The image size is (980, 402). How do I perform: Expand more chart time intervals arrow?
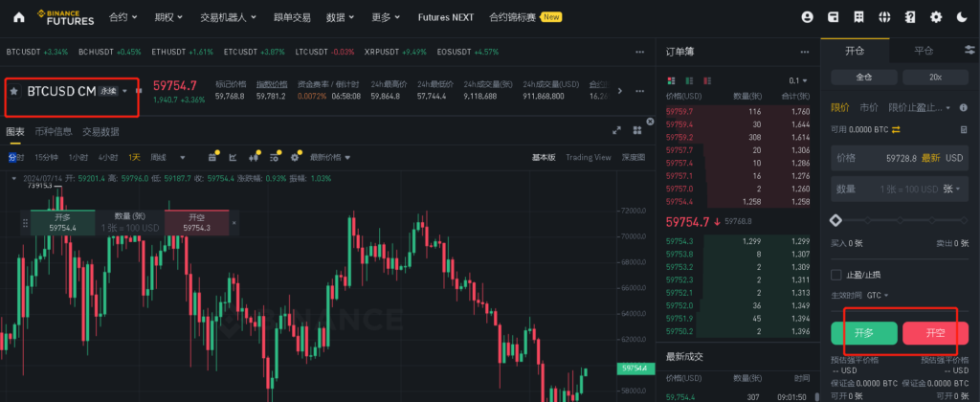(183, 158)
